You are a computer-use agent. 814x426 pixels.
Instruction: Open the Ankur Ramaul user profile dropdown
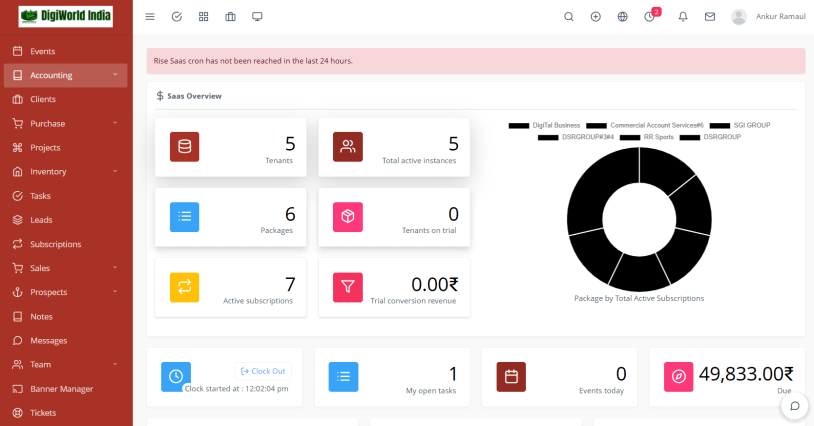pos(767,17)
